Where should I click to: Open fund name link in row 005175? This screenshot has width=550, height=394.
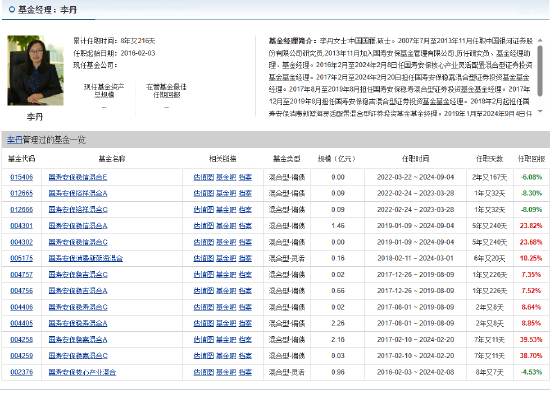point(86,258)
